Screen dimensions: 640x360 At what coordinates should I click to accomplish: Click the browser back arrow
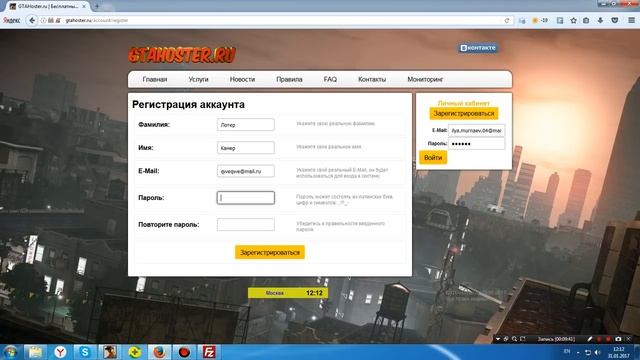(x=32, y=20)
